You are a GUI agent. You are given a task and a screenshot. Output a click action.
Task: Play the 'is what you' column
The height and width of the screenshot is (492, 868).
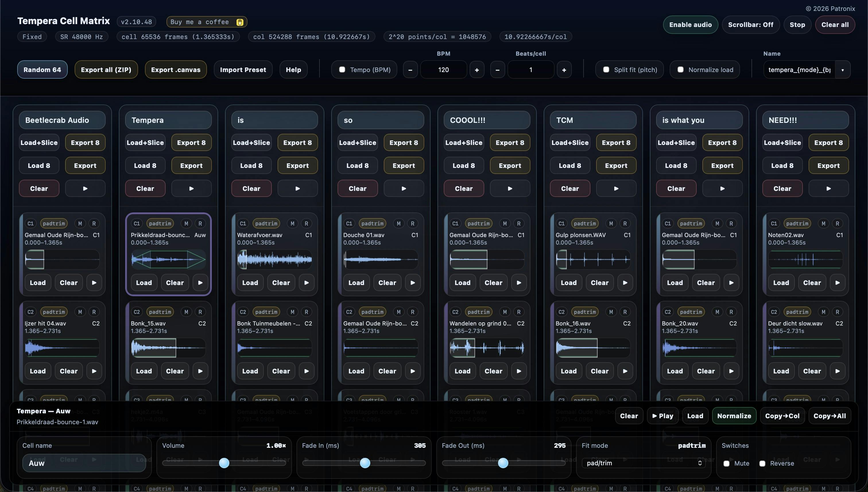[722, 189]
